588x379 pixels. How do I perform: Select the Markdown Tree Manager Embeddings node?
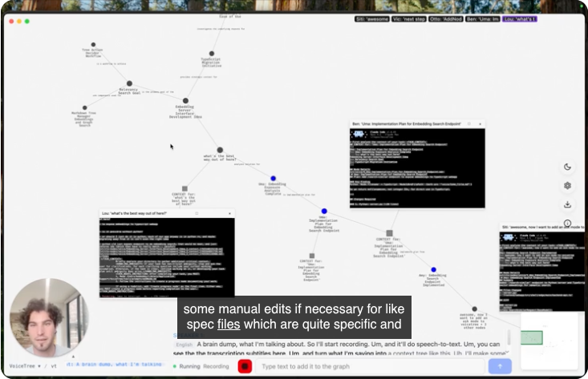pos(85,108)
